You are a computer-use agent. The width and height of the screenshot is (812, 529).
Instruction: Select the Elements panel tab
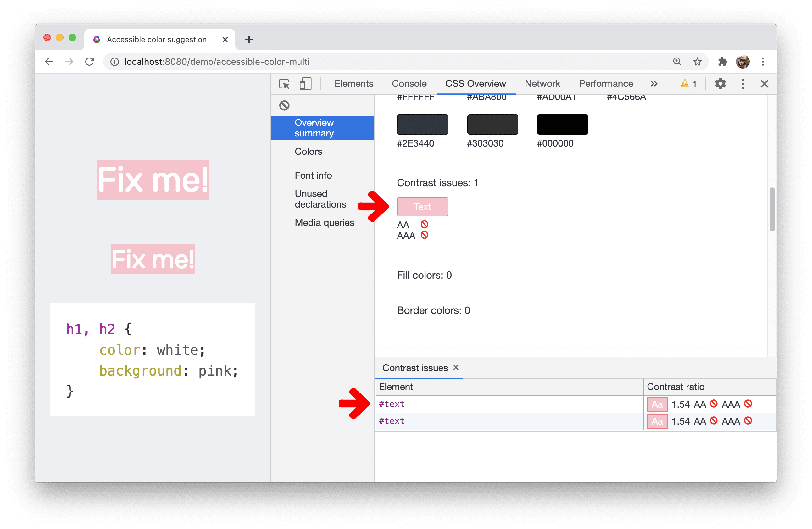(x=353, y=83)
